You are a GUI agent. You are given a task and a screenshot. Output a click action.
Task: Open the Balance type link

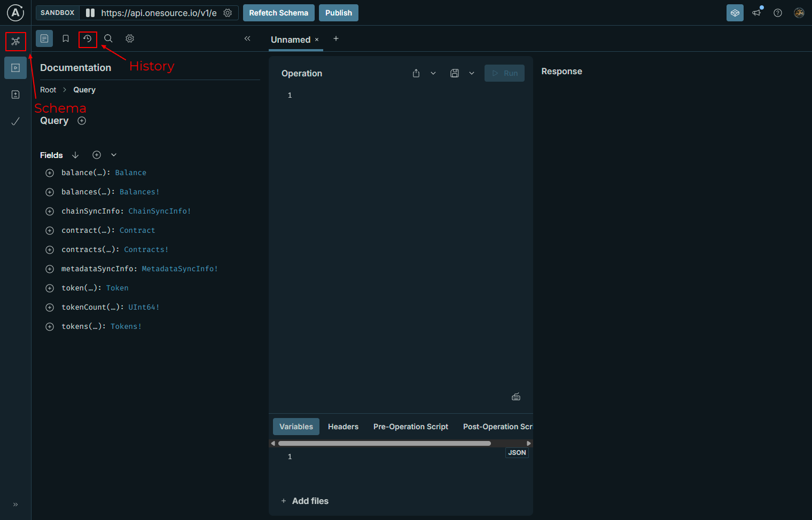[131, 172]
